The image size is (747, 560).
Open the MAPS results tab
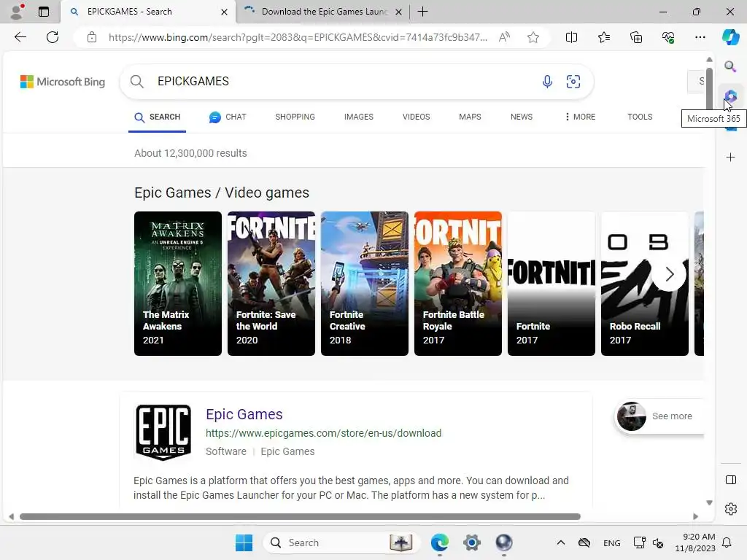tap(470, 117)
